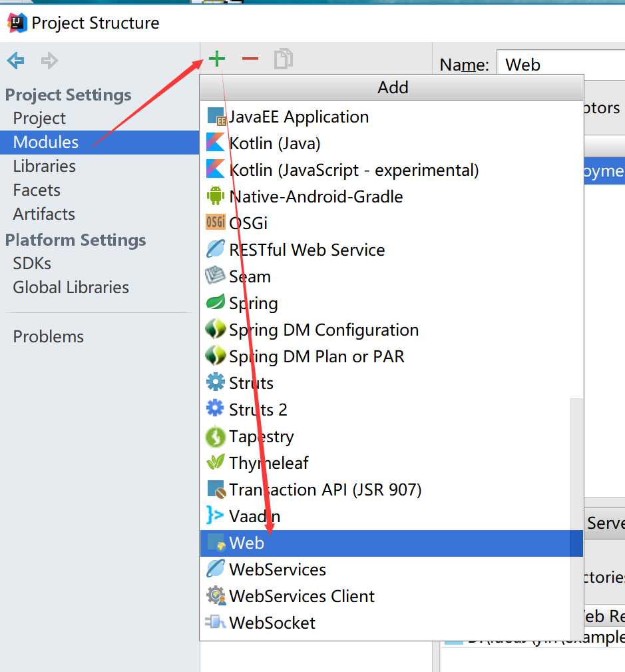Go forward with the right arrow
The height and width of the screenshot is (672, 625).
point(49,61)
